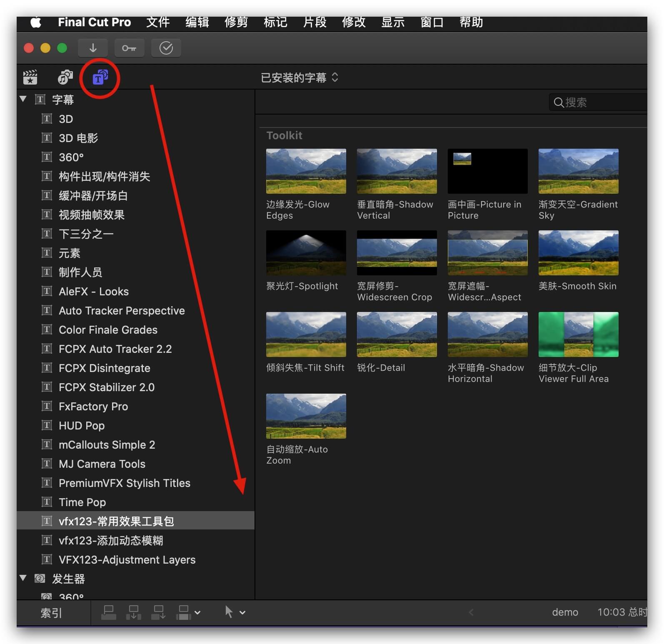Select the 美肤-Smooth Skin thumbnail

579,253
